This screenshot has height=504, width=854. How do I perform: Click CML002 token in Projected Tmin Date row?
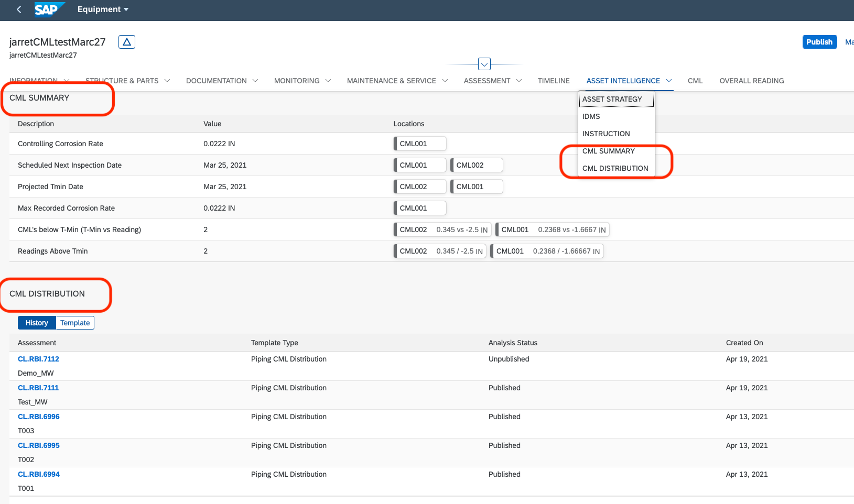(x=420, y=187)
